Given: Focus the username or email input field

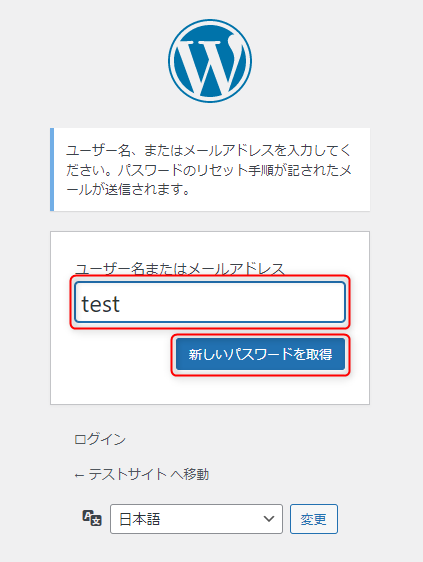Looking at the screenshot, I should pyautogui.click(x=210, y=302).
